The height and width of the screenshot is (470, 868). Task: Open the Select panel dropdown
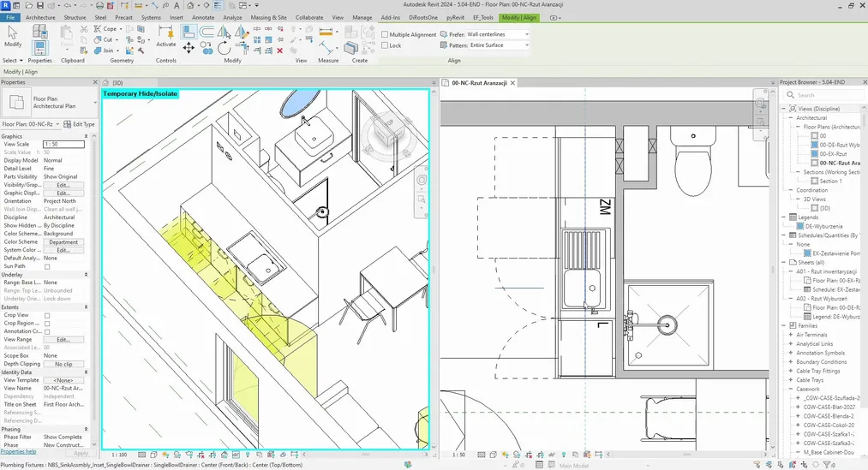click(13, 60)
